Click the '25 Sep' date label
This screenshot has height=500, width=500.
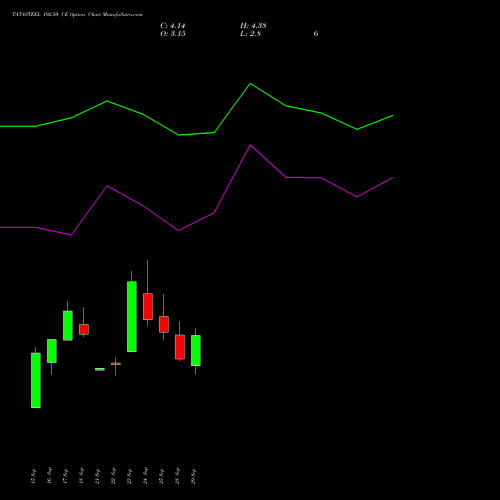point(161,476)
